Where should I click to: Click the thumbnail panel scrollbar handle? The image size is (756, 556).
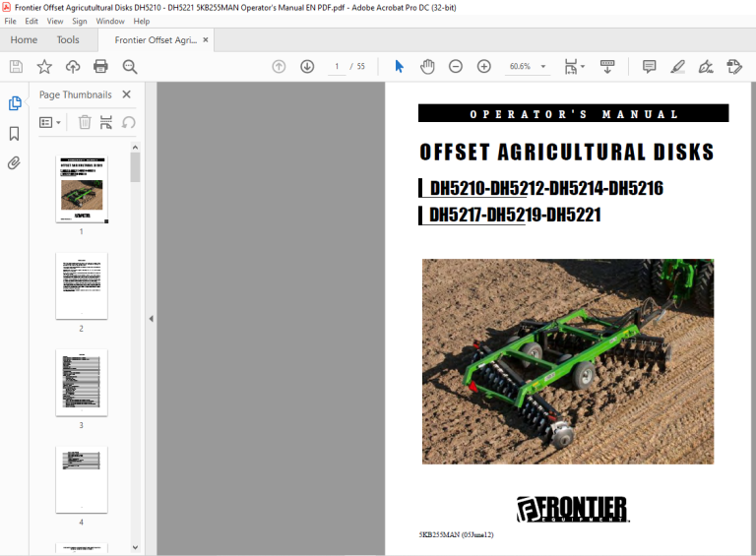[x=135, y=167]
